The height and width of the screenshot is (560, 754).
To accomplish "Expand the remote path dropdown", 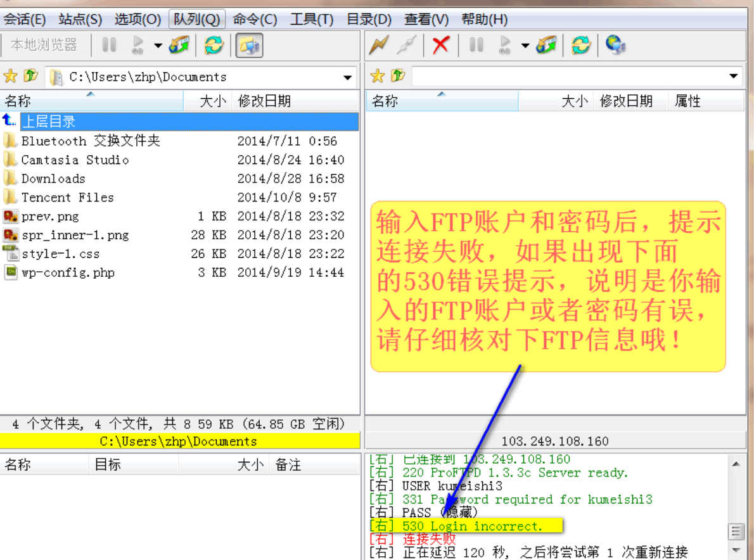I will tap(734, 77).
